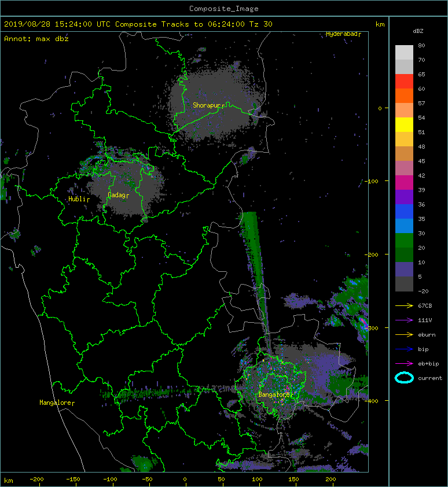Screen dimensions: 448x487
Task: Pick the green 20–30 dBZ swatch
Action: pos(404,240)
